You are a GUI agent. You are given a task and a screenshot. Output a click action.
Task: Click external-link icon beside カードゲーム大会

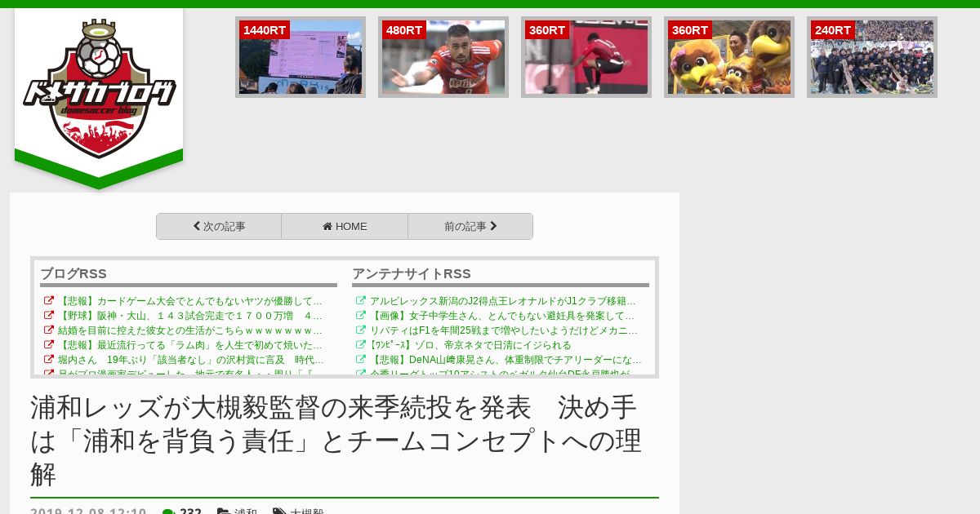49,301
